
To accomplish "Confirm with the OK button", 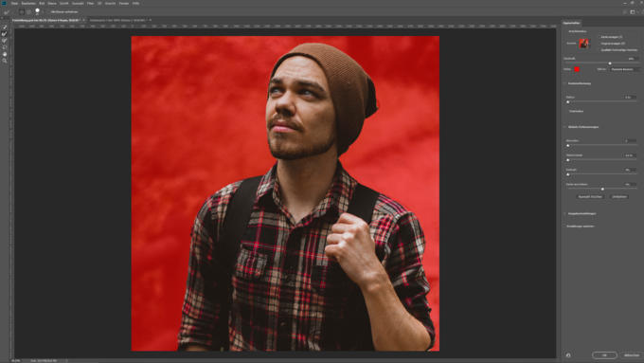I will tap(604, 355).
